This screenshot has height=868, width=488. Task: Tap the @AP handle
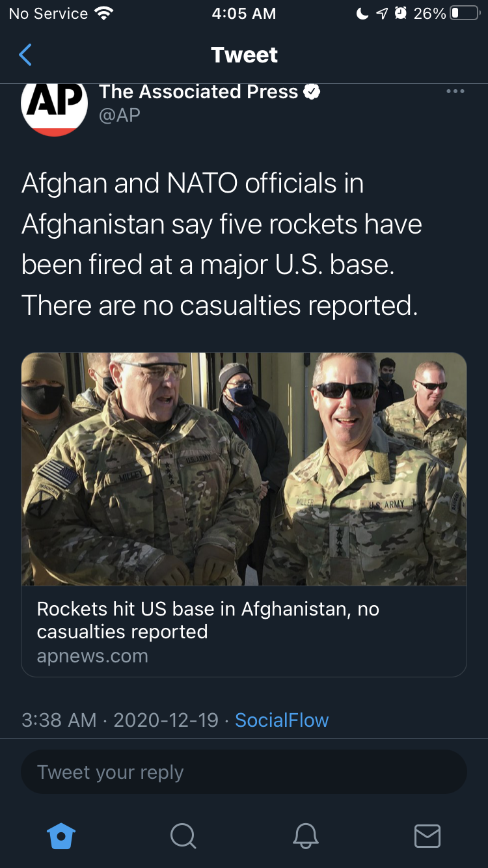pyautogui.click(x=120, y=115)
